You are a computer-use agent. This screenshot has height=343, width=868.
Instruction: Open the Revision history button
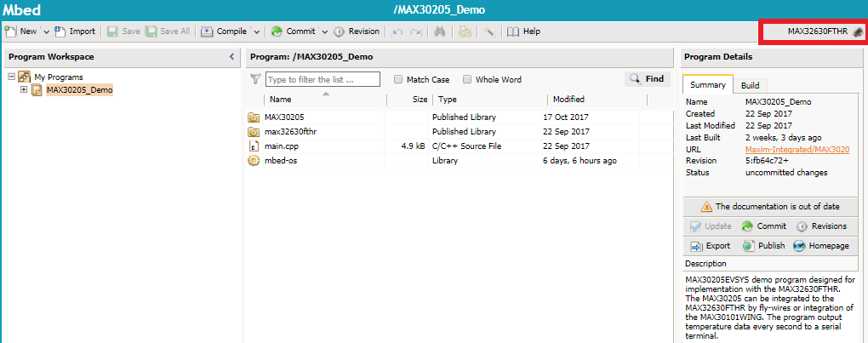click(357, 31)
